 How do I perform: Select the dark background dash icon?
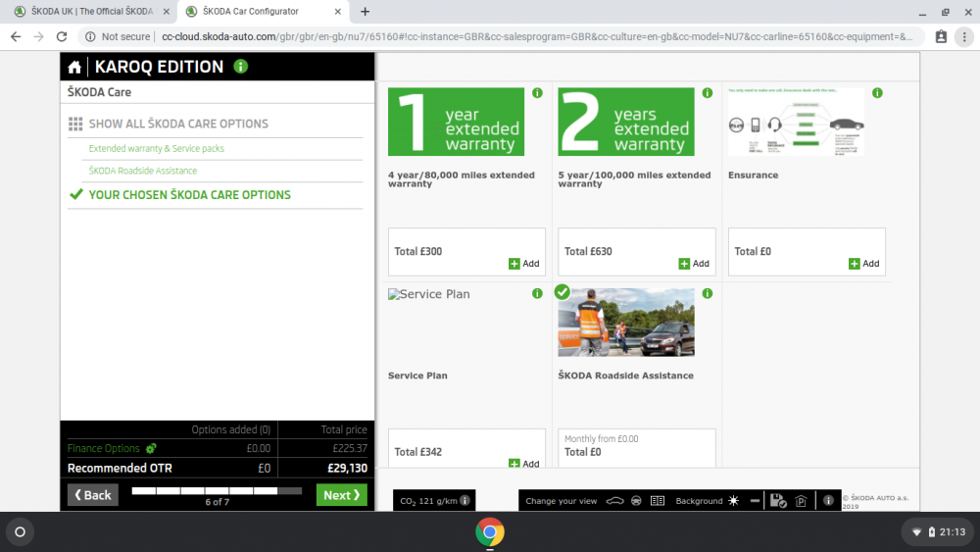(x=755, y=501)
